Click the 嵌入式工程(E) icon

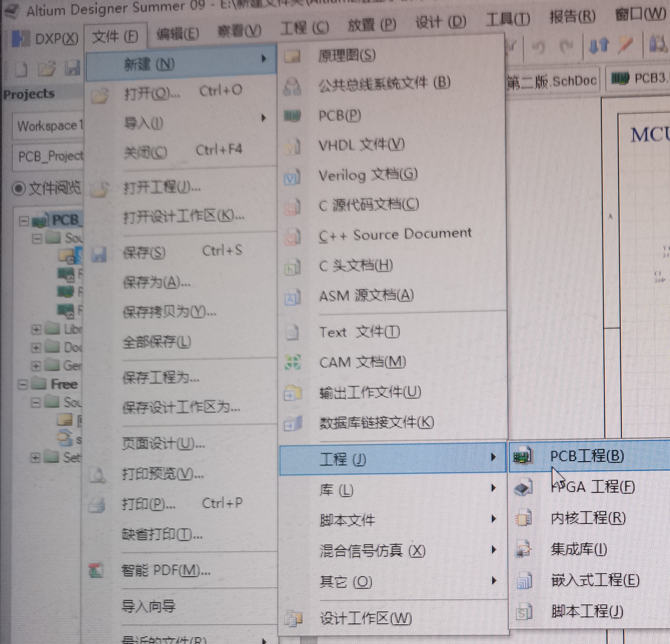coord(524,581)
